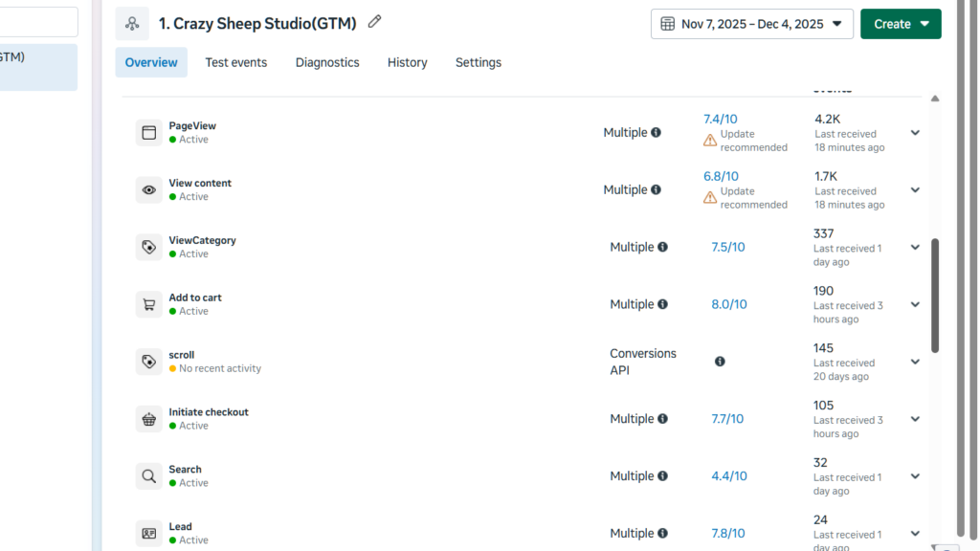Click the Add to cart icon
The height and width of the screenshot is (551, 980).
(148, 305)
